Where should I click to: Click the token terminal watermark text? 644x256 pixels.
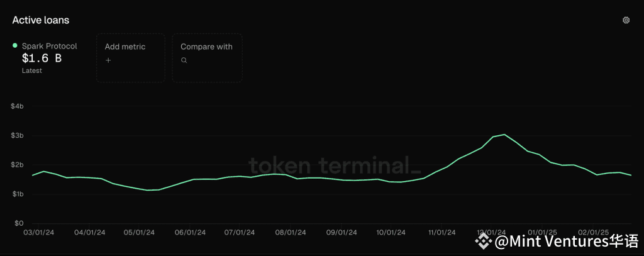pos(335,165)
